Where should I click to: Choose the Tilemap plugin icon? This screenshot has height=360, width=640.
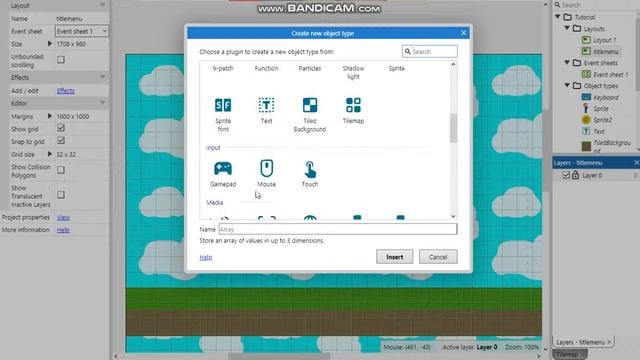pos(353,105)
